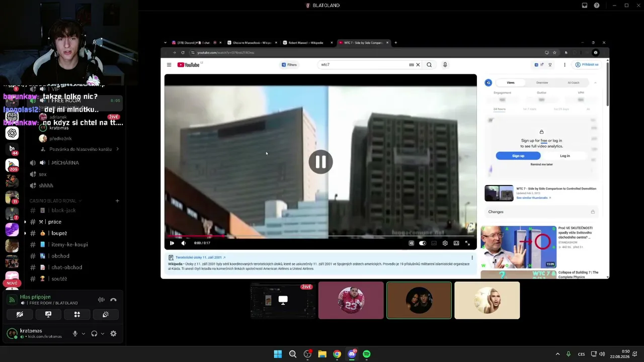Switch to the Discord browser tab

point(195,43)
